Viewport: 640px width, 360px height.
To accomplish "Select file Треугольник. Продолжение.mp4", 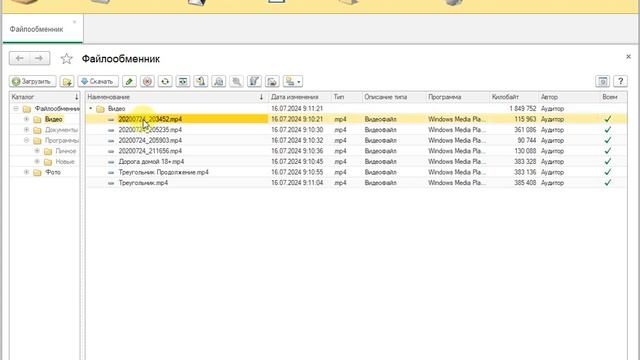I will click(163, 172).
